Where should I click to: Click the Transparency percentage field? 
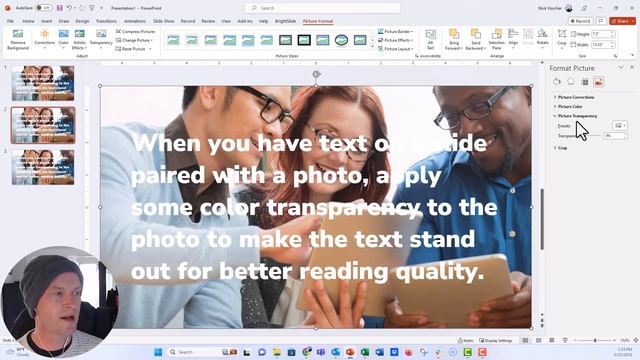click(615, 136)
